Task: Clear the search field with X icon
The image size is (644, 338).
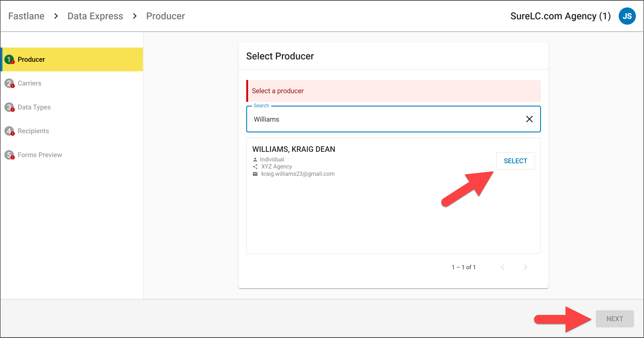Action: (x=529, y=119)
